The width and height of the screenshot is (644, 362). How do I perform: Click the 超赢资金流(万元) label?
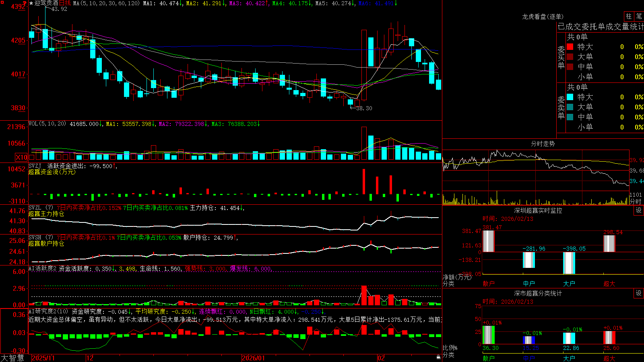tap(52, 172)
